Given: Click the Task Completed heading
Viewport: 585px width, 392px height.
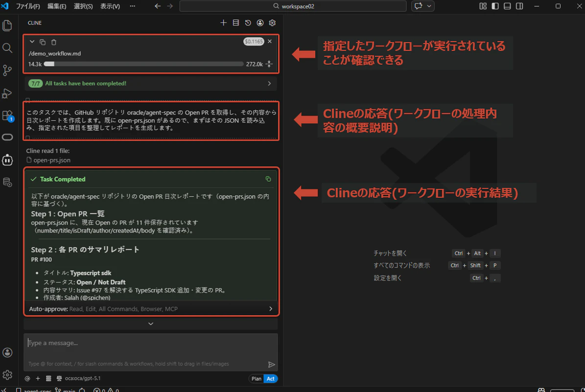Looking at the screenshot, I should tap(63, 179).
